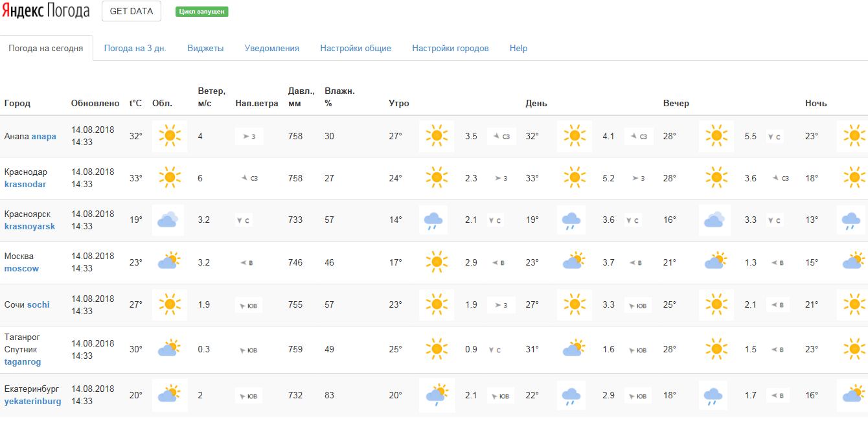The image size is (868, 421).
Task: Go to the 'Настройки городов' tab
Action: (x=450, y=48)
